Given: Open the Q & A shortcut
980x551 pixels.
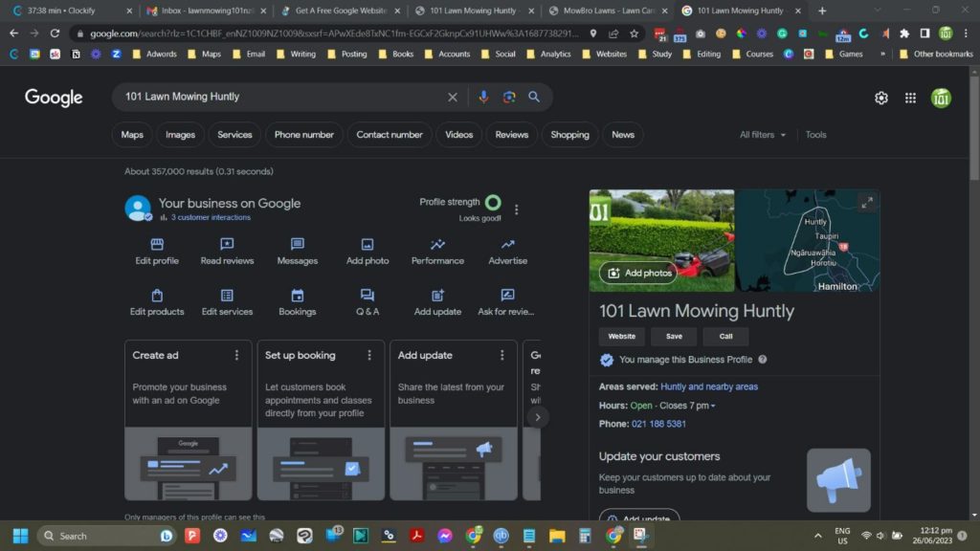Looking at the screenshot, I should tap(367, 302).
